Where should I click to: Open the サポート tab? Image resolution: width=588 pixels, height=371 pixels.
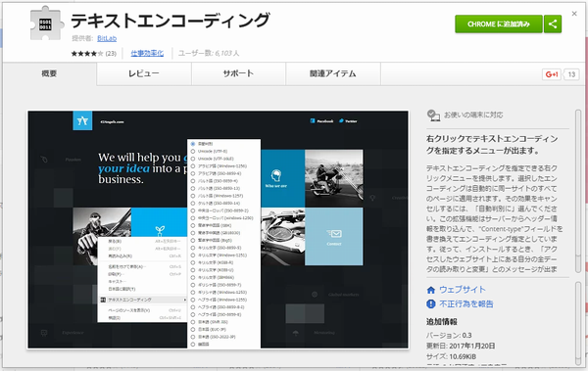(238, 73)
